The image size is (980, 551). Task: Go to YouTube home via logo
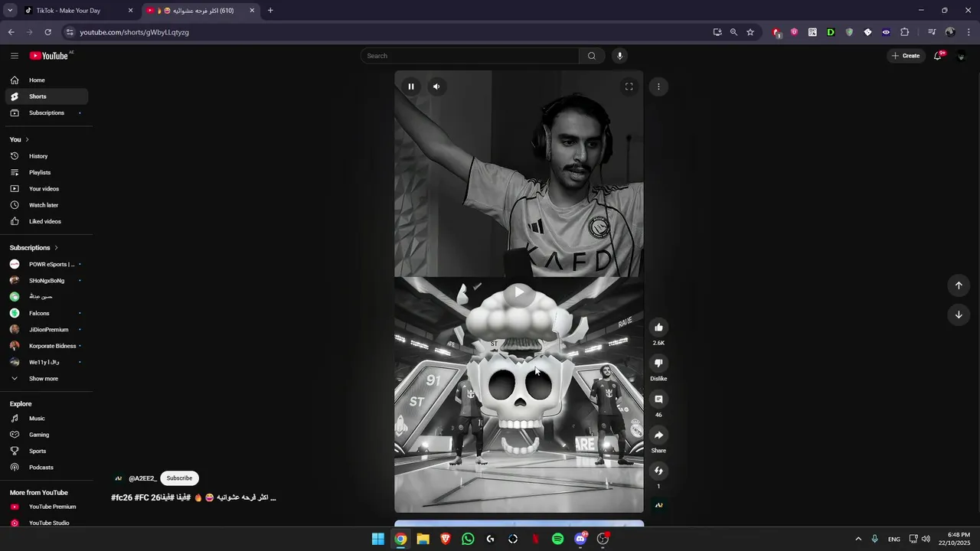pyautogui.click(x=49, y=56)
